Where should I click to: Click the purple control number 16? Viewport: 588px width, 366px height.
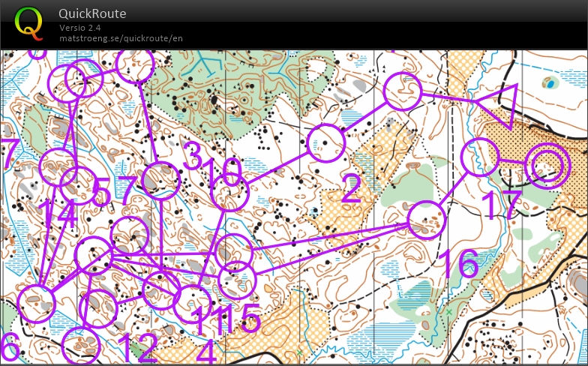[458, 265]
